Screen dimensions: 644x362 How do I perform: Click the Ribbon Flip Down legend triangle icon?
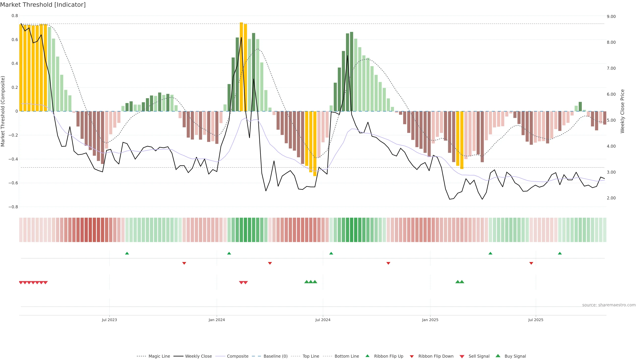[x=412, y=356]
